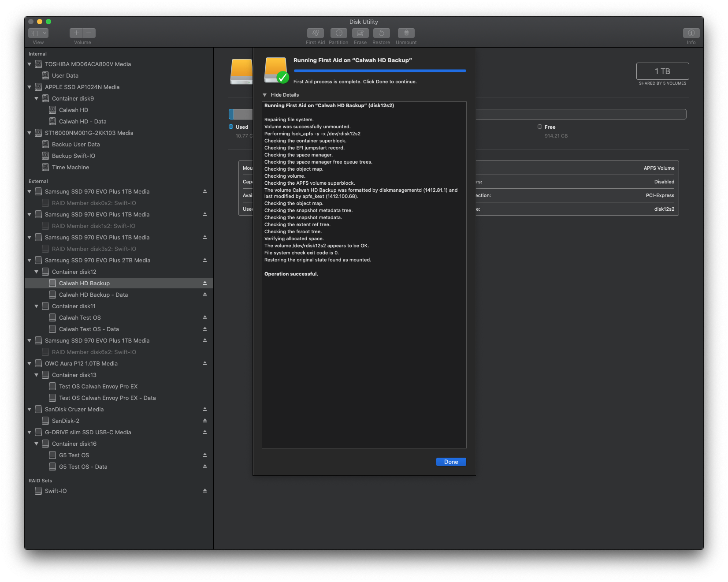Collapse TOSHIBA MD06ACA800V Media tree

tap(30, 64)
